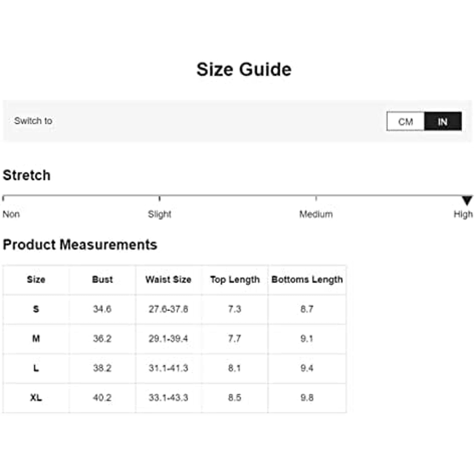
Task: Click the 9.8 bottoms length cell
Action: pyautogui.click(x=307, y=398)
